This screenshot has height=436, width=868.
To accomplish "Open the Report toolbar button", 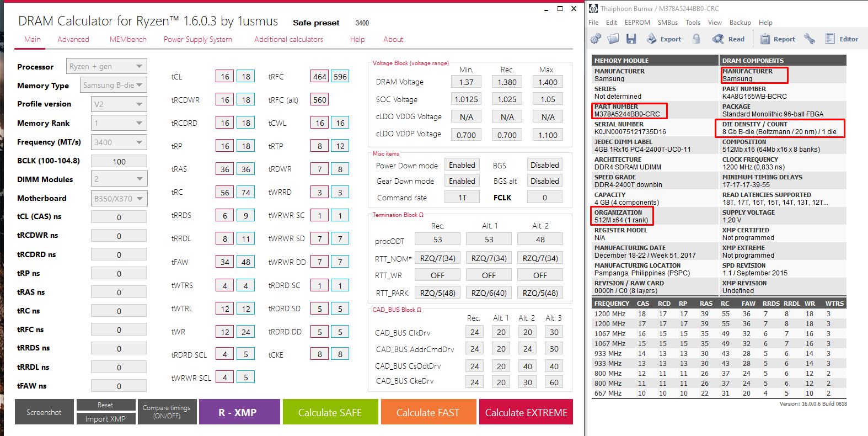I will point(778,39).
